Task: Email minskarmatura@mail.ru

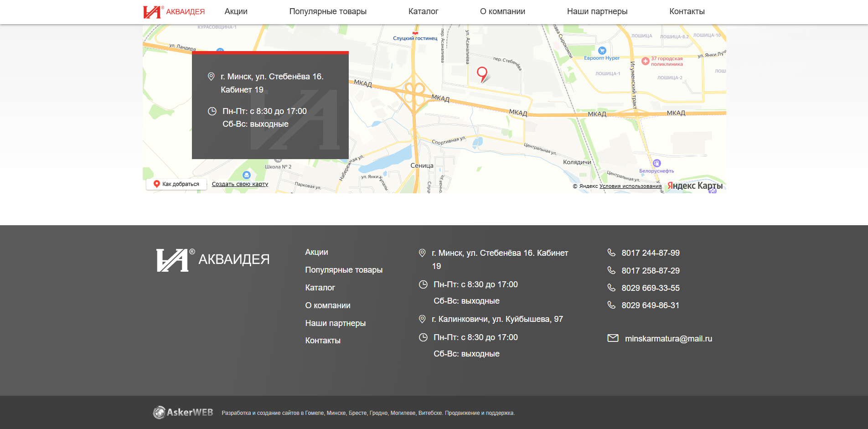Action: (x=668, y=339)
